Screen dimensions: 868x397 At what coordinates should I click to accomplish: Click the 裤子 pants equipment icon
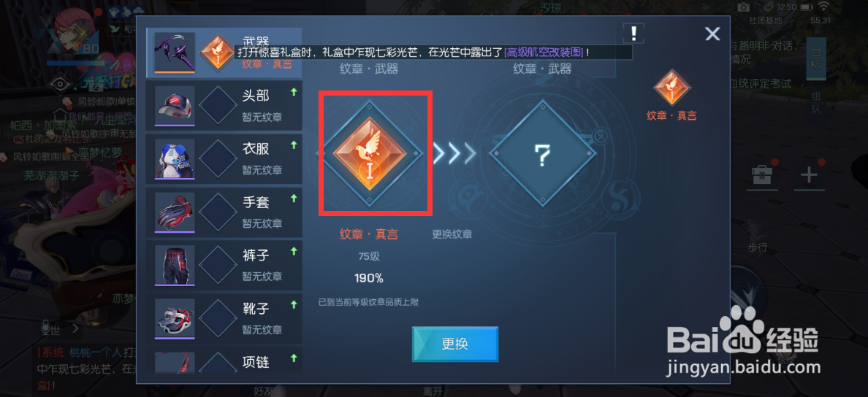(x=175, y=264)
